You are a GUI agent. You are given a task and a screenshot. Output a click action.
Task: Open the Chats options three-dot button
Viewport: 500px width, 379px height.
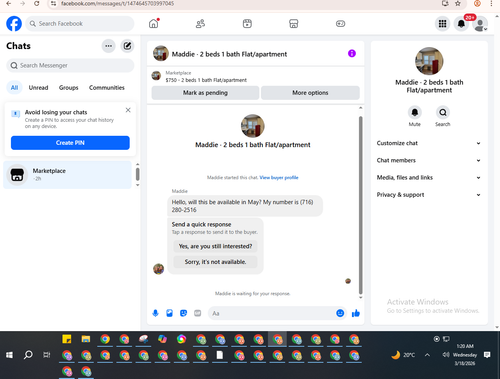pyautogui.click(x=108, y=46)
